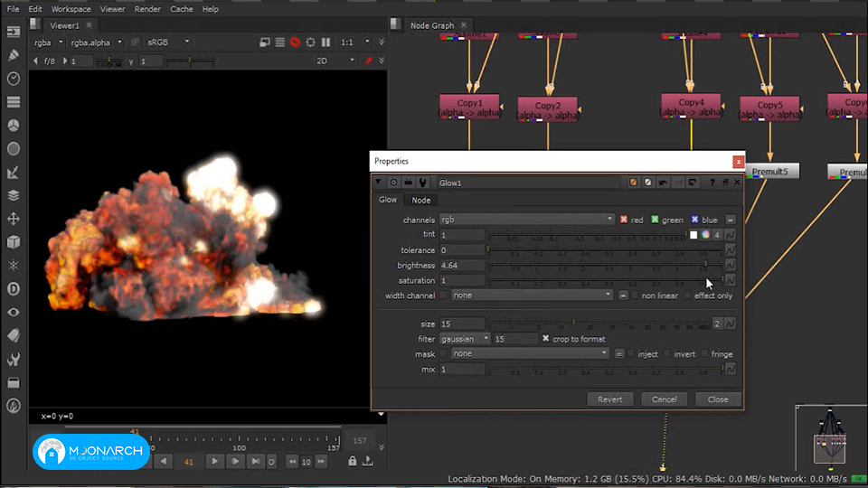Open the Other nodes icon in toolbar
This screenshot has width=868, height=488.
point(14,382)
